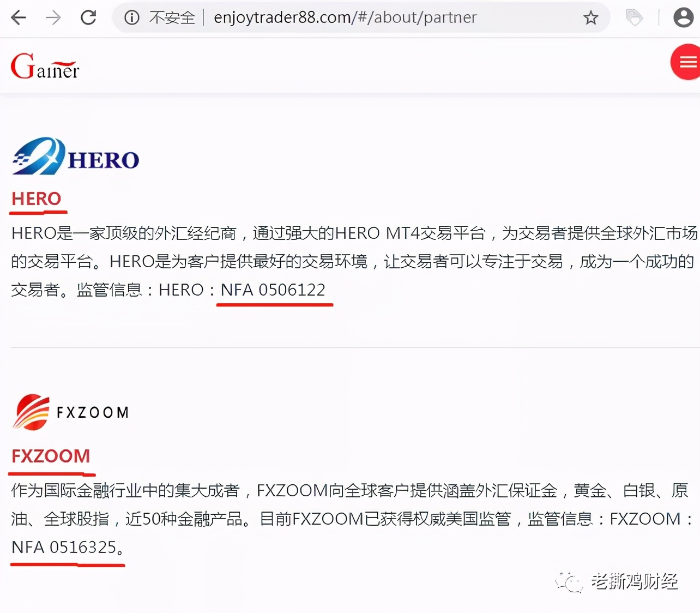
Task: Click the Gainer logo
Action: pos(45,66)
